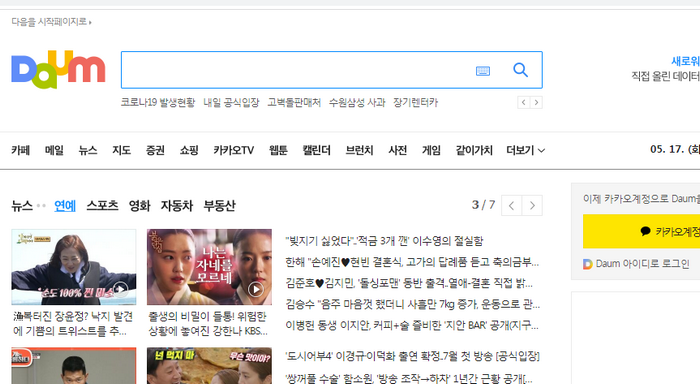The width and height of the screenshot is (700, 384).
Task: Open the 게임 menu item
Action: tap(431, 150)
